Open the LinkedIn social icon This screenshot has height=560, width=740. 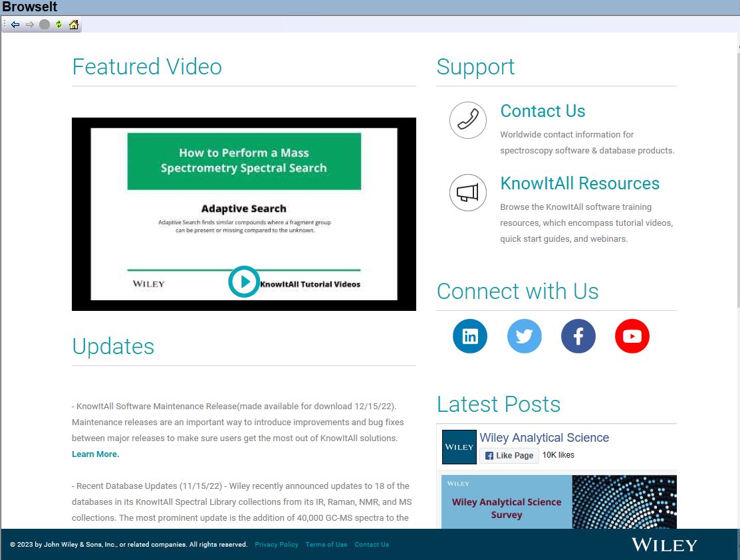[x=470, y=336]
